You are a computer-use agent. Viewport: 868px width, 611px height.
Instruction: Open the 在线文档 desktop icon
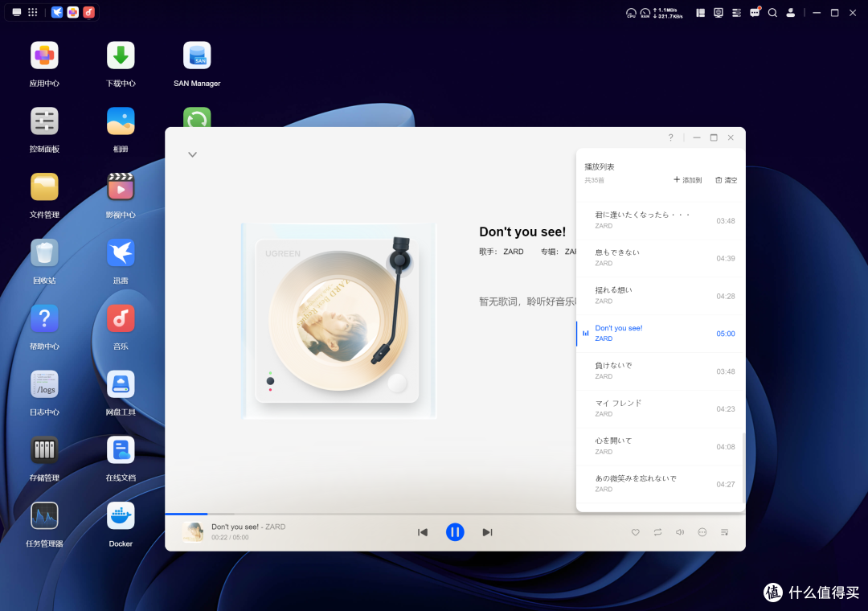(x=121, y=450)
